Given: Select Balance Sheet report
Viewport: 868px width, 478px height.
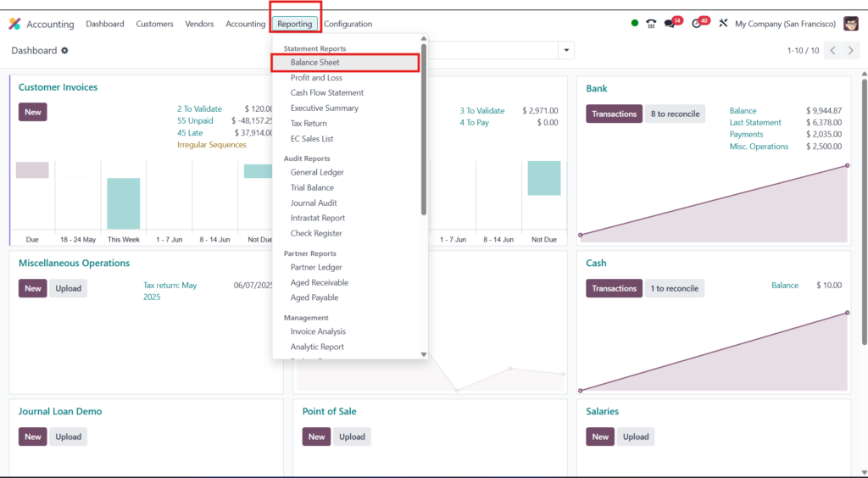Looking at the screenshot, I should [x=345, y=63].
